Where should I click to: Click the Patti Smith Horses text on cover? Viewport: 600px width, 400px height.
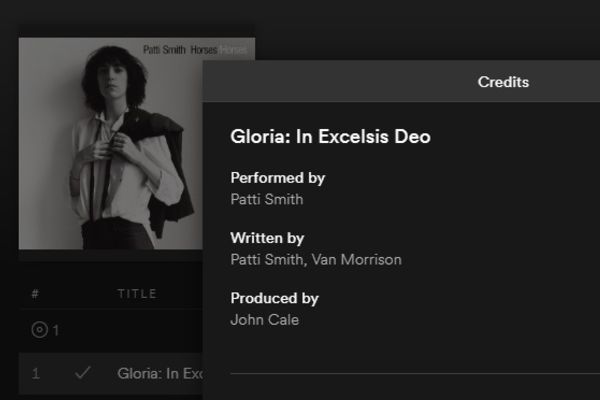coord(180,49)
